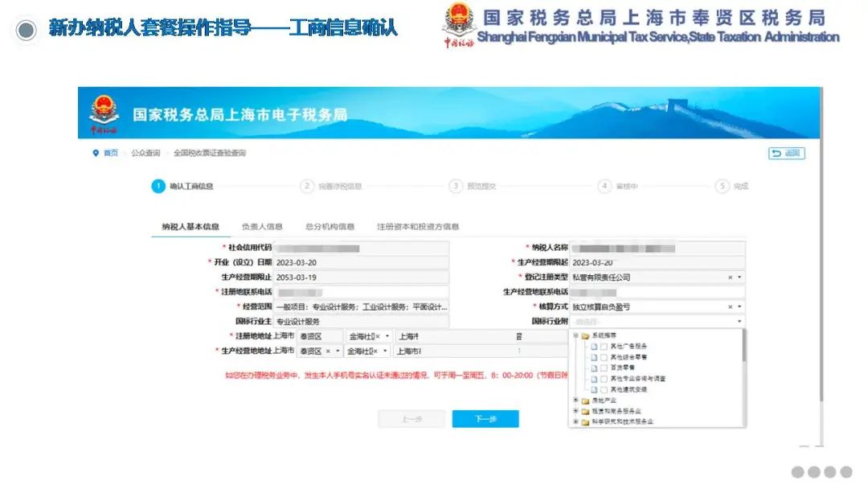Check the 其他综合零售 checkbox

604,358
